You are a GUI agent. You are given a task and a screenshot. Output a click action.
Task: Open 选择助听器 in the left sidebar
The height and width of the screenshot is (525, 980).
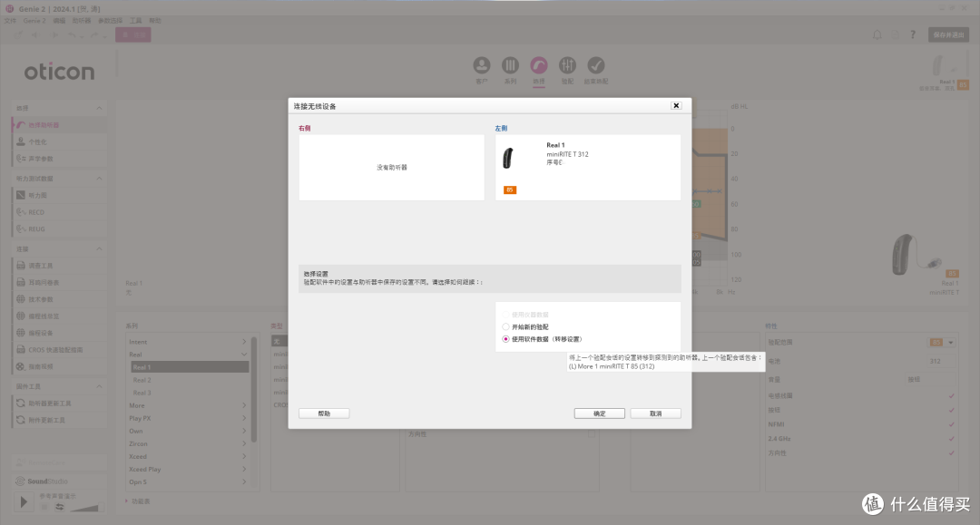[59, 125]
